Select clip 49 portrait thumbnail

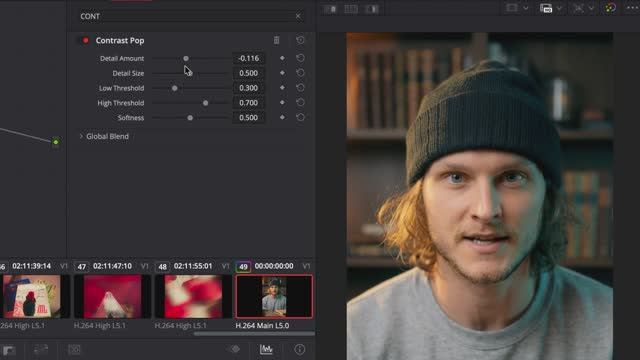(274, 296)
